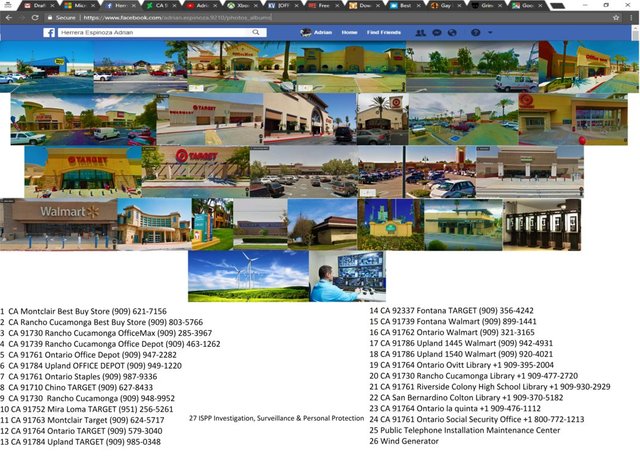Viewport: 640px width, 467px height.
Task: Switch to the Free tab
Action: (324, 6)
